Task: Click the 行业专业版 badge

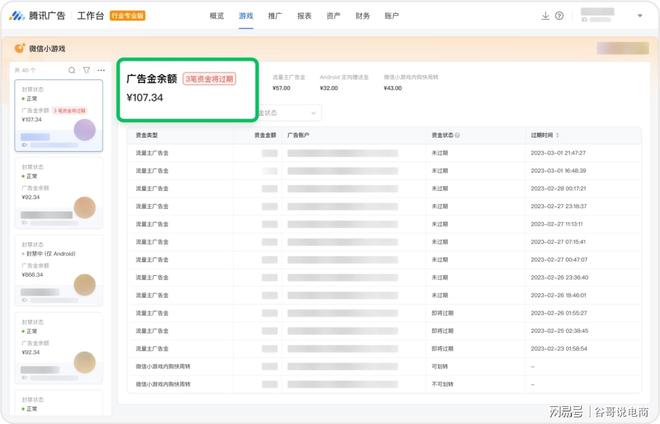Action: (128, 16)
